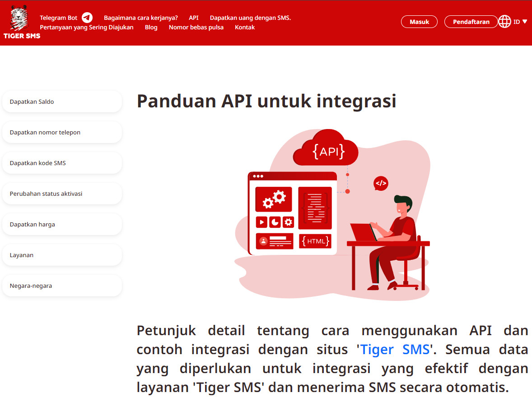Select Dapatkan nomor telepon in sidebar
The width and height of the screenshot is (532, 406).
point(62,132)
